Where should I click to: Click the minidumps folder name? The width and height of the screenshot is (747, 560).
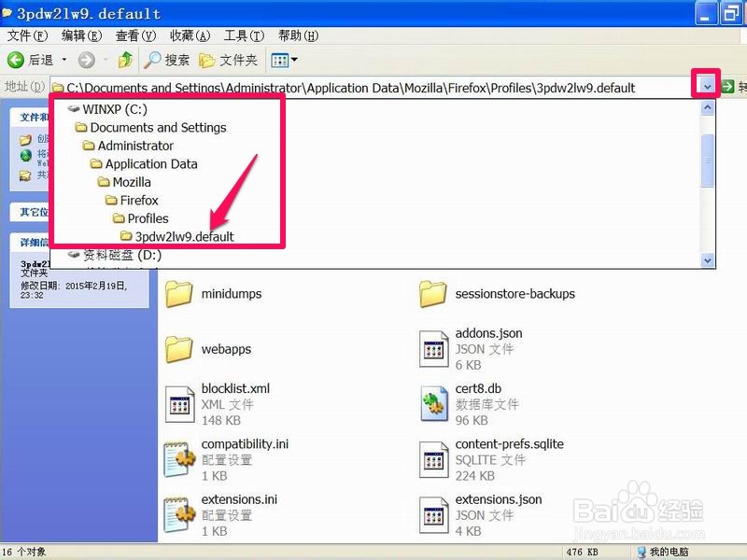[x=232, y=294]
